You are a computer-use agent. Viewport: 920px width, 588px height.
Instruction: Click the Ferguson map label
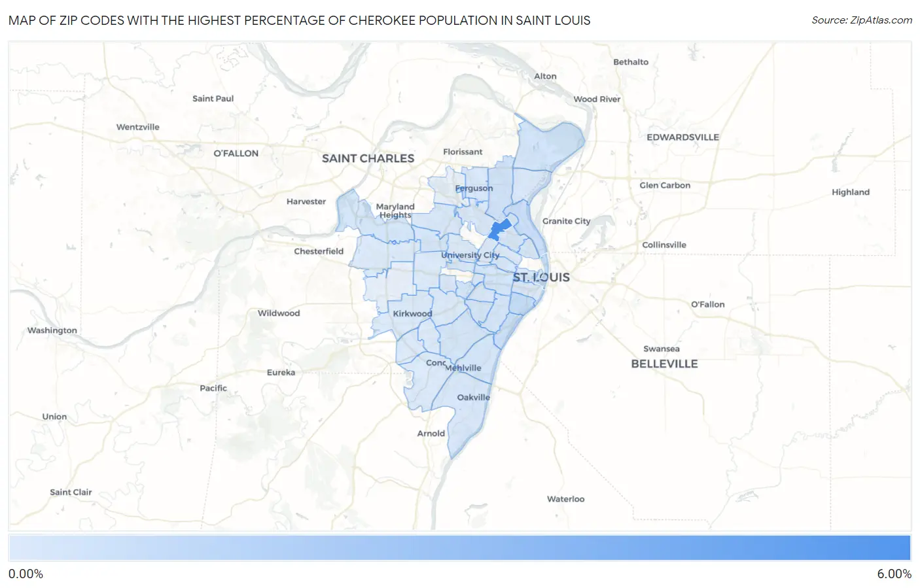pyautogui.click(x=474, y=188)
